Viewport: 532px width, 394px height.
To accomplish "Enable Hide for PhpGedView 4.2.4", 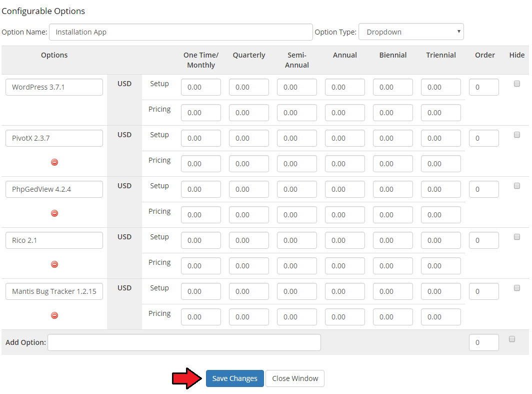I will pos(516,186).
